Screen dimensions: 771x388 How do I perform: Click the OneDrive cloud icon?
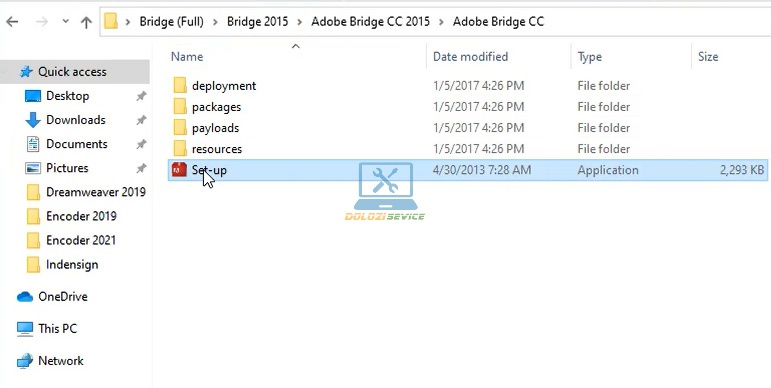point(25,297)
